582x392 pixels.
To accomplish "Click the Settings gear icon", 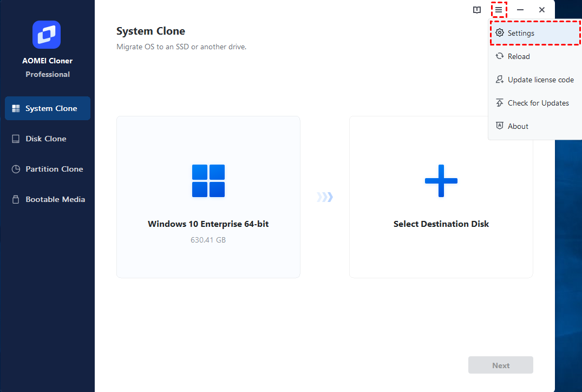I will pyautogui.click(x=500, y=32).
